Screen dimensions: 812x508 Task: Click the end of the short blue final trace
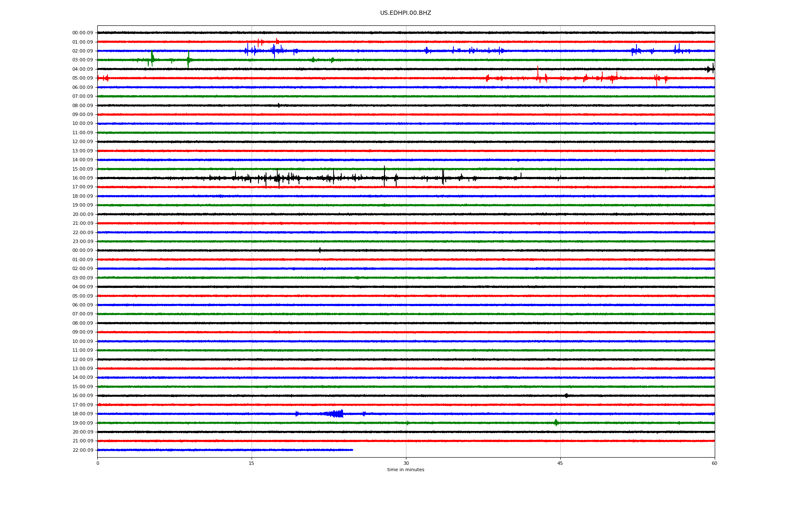point(352,450)
